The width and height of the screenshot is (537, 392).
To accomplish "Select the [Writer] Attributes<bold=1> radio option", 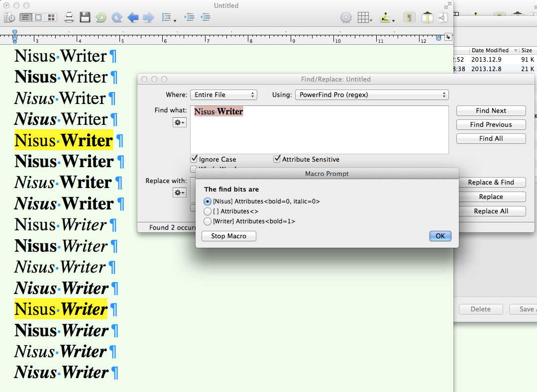I will point(208,221).
